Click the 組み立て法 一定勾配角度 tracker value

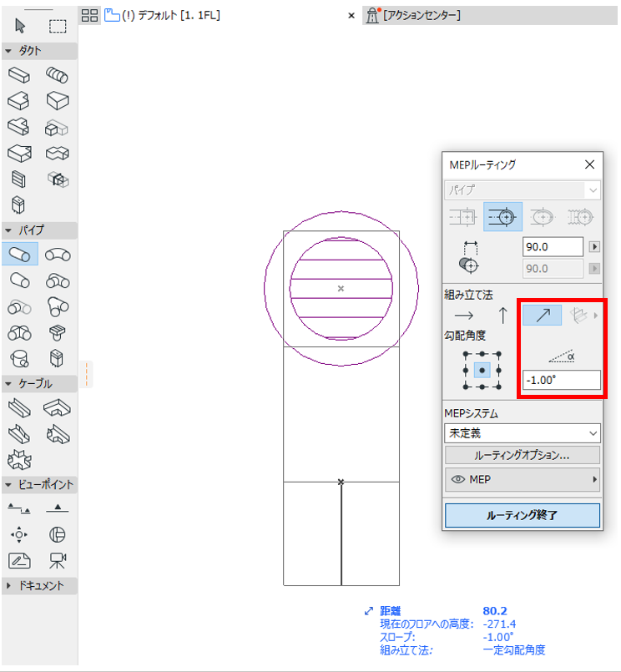coord(514,650)
